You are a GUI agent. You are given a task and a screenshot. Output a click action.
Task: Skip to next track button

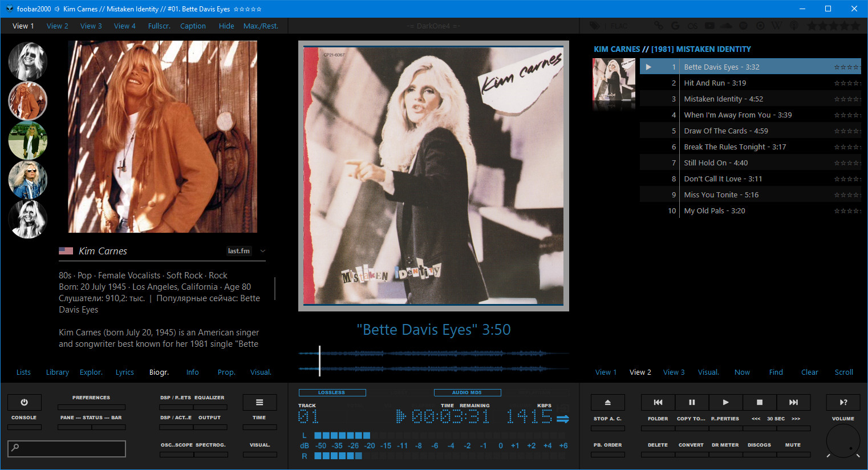pyautogui.click(x=793, y=402)
